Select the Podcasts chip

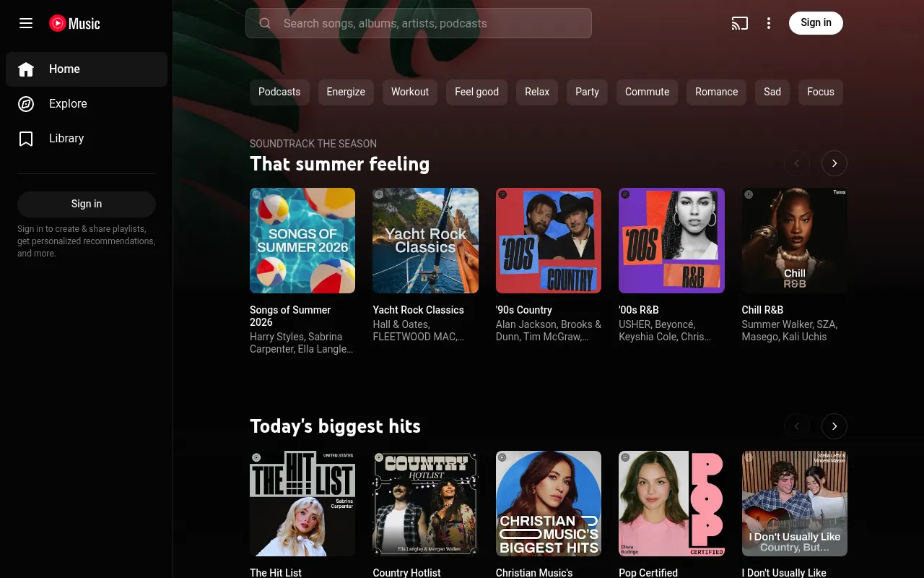279,92
